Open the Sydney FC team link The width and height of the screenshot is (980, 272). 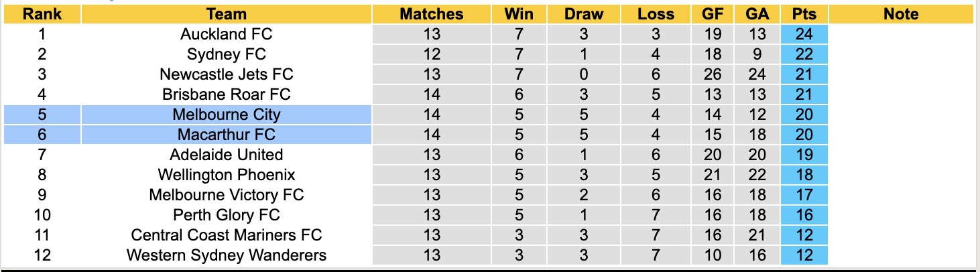click(227, 54)
